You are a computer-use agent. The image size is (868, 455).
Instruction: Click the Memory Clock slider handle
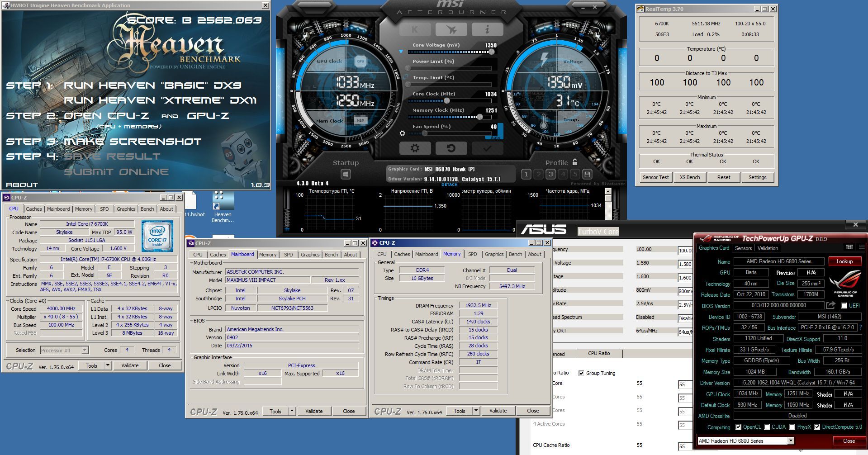479,117
